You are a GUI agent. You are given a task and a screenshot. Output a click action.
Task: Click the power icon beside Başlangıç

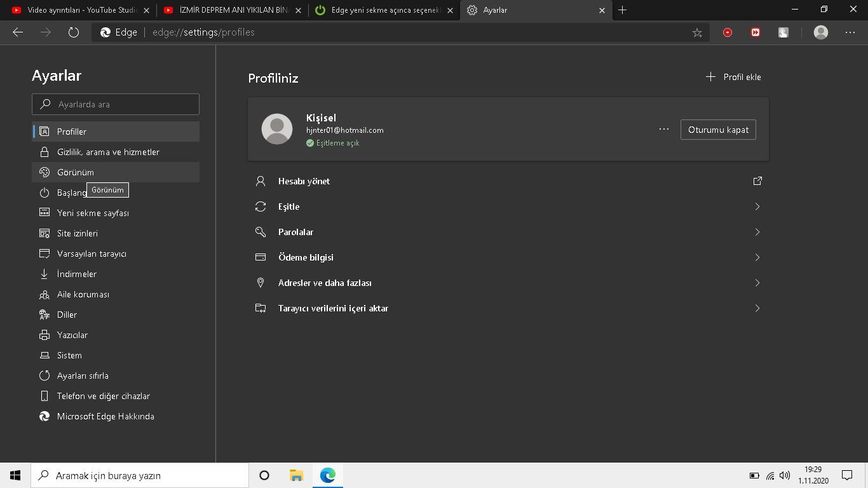[44, 193]
